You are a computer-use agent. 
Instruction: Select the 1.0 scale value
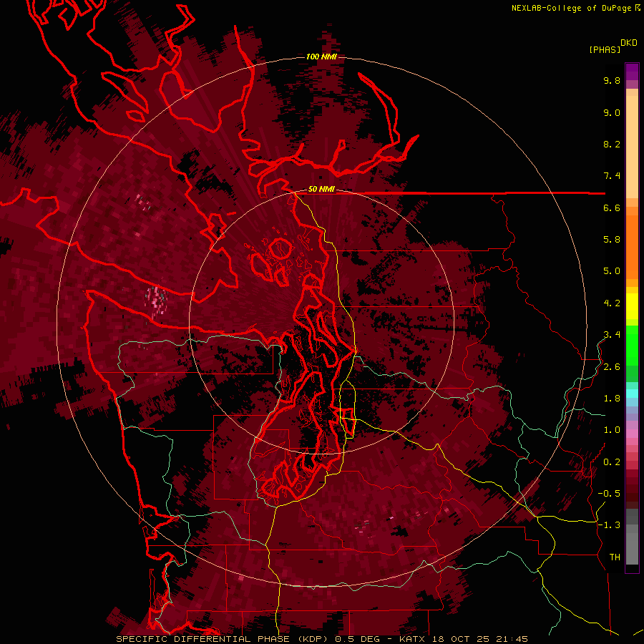612,430
